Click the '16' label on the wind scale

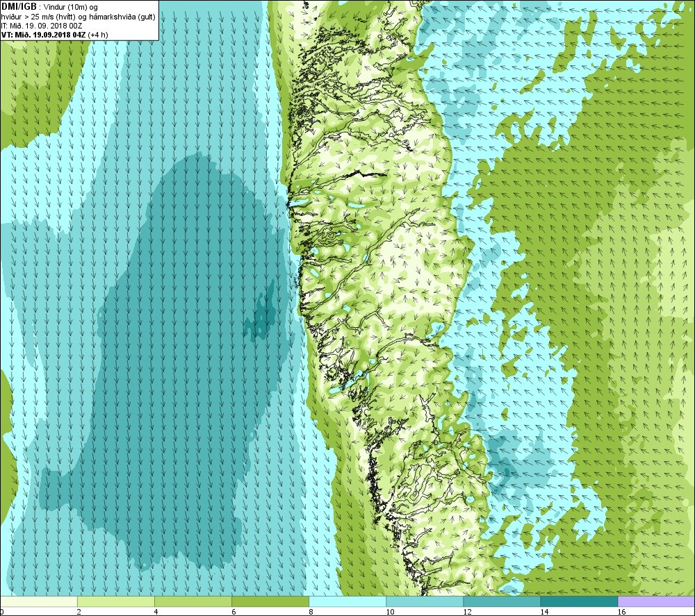(621, 612)
